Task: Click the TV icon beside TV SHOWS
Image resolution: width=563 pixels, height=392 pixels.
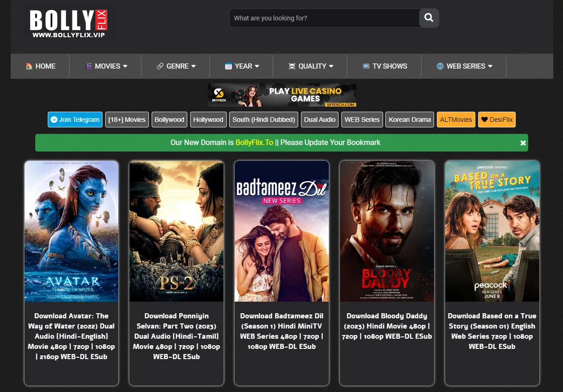Action: [367, 66]
